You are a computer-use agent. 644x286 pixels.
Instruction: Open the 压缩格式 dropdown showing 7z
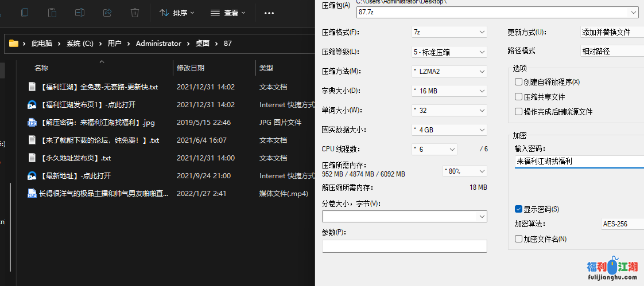click(449, 32)
